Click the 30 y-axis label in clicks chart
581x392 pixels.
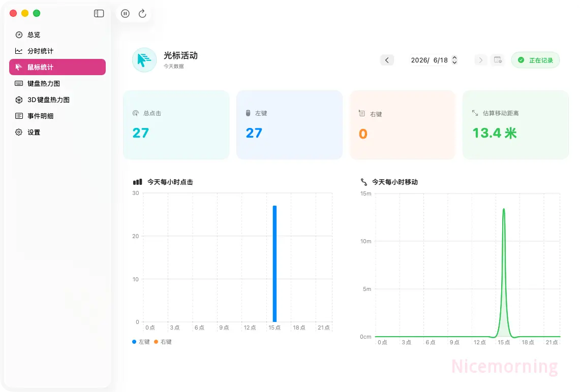pyautogui.click(x=136, y=193)
